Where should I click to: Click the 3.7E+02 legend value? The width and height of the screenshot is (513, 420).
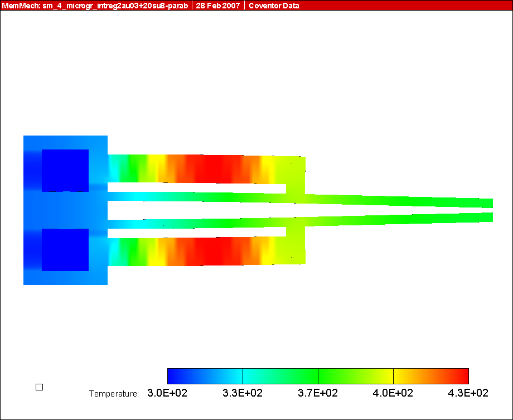(318, 393)
